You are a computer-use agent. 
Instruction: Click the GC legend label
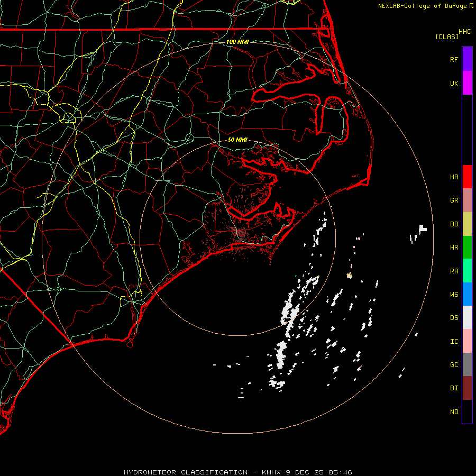pos(454,365)
